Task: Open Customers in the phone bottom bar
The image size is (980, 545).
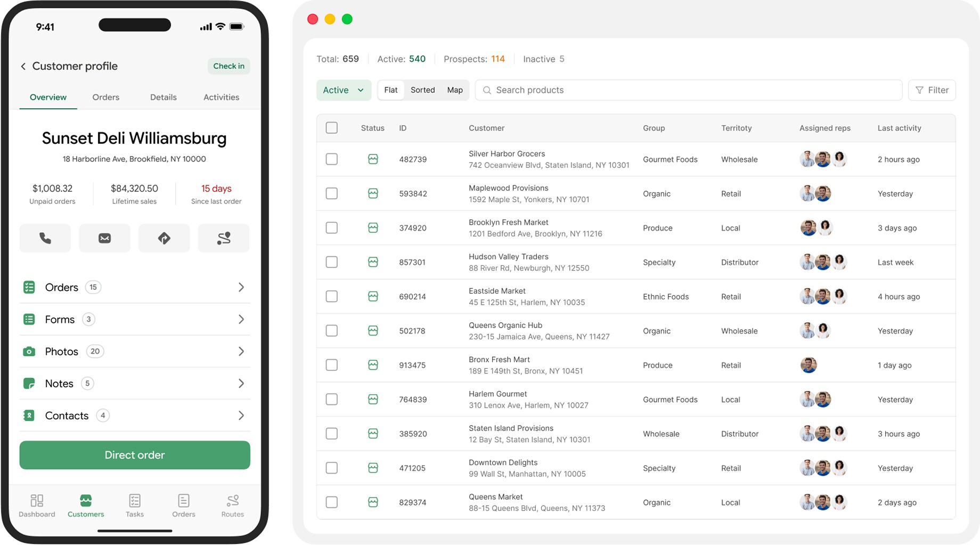Action: click(86, 506)
